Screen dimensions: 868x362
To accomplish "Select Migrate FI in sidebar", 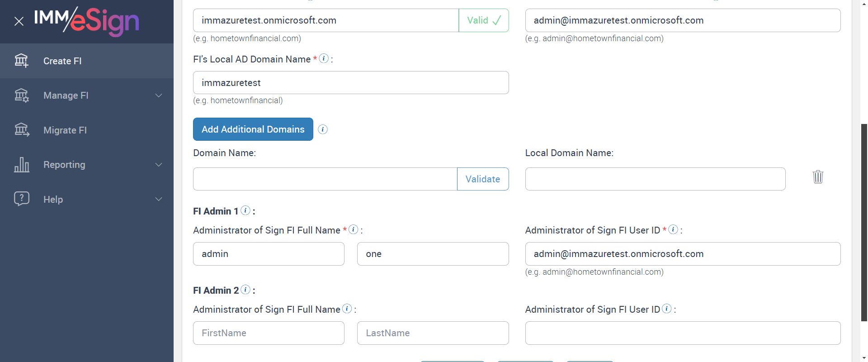I will point(65,130).
